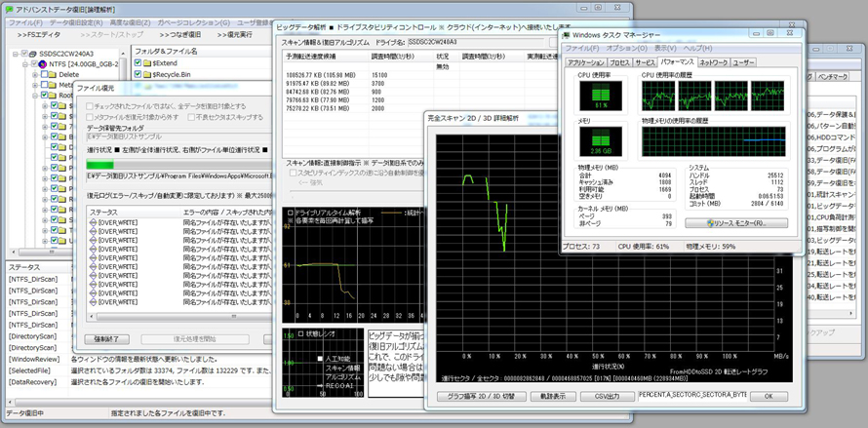Click >>FSエディタ toolbar item

38,35
